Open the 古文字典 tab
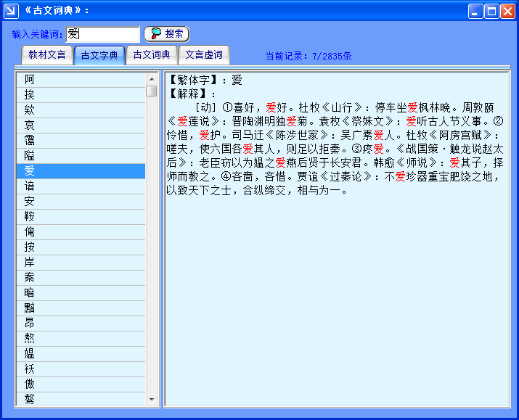This screenshot has height=420, width=519. pyautogui.click(x=99, y=55)
